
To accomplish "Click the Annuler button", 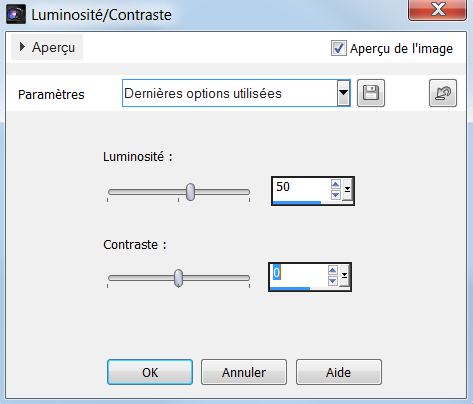I will click(x=244, y=372).
